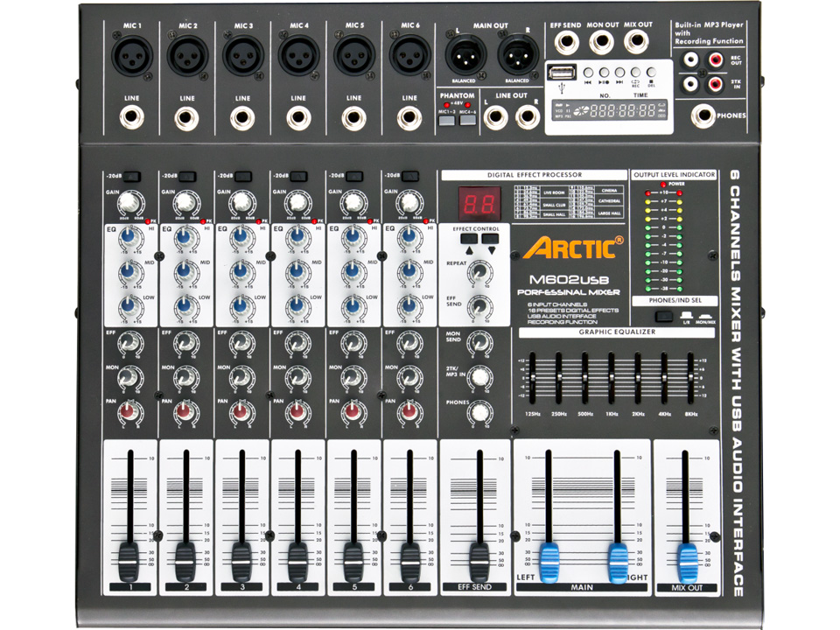840x630 pixels.
Task: Click the MP3 player LCD time display
Action: click(611, 110)
